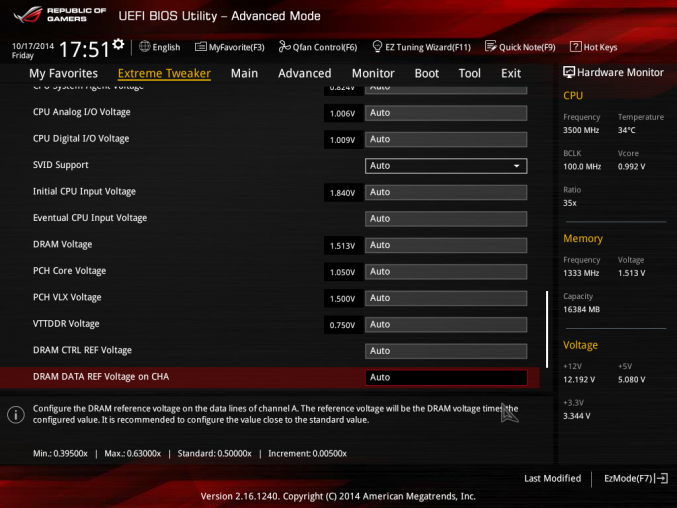677x508 pixels.
Task: Click the Hot Keys label
Action: 600,47
